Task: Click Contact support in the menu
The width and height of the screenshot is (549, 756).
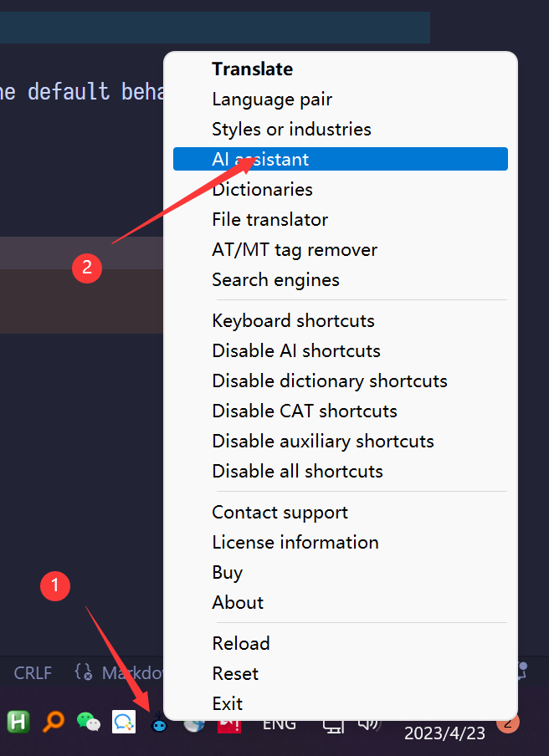Action: point(280,512)
